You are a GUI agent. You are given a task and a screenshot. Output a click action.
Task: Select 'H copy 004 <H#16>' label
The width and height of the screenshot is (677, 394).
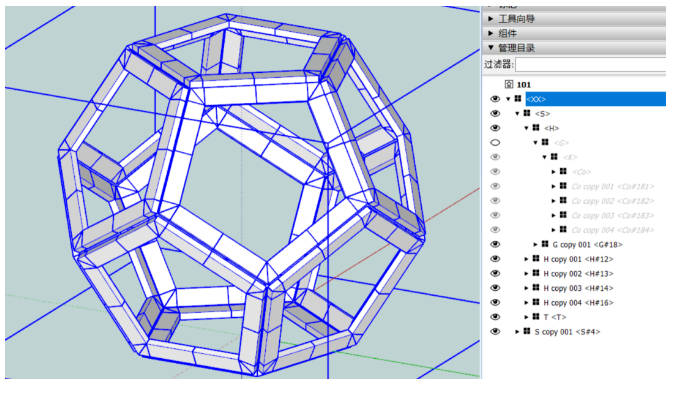coord(578,303)
